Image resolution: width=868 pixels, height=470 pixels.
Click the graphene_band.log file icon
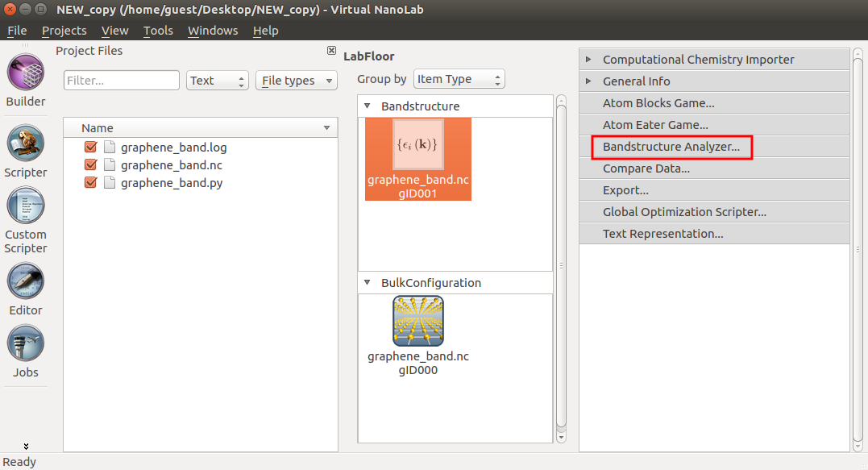(110, 148)
